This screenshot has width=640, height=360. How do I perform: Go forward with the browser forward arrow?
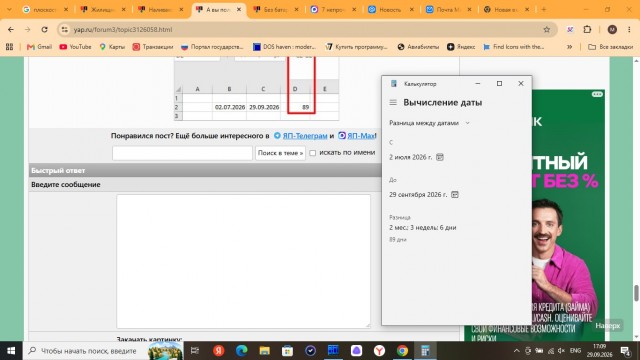click(x=27, y=29)
